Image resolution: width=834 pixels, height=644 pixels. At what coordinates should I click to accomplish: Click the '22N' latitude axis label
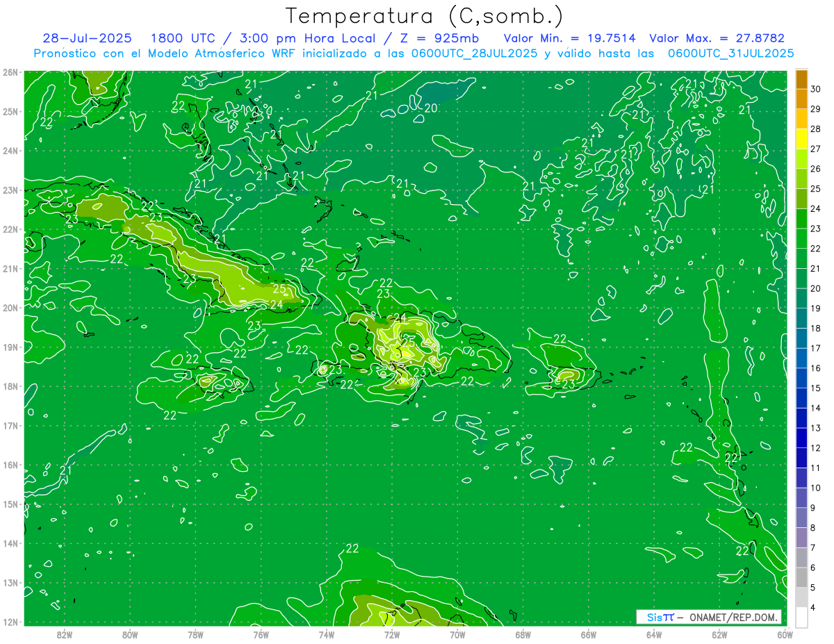coord(10,229)
